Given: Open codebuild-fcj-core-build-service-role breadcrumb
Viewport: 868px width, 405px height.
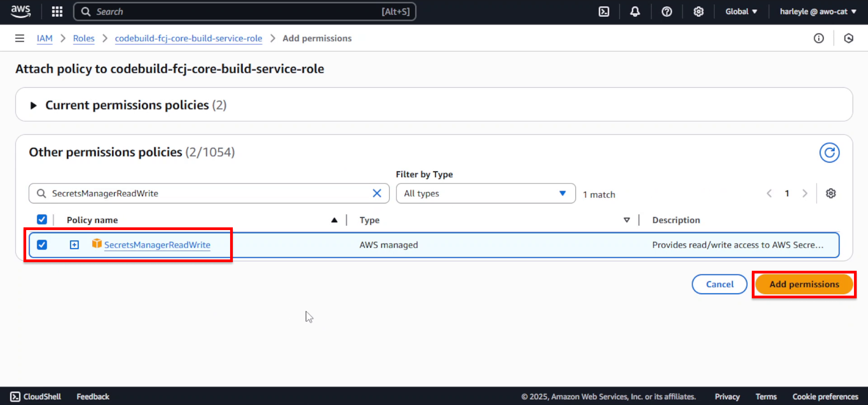Looking at the screenshot, I should tap(189, 38).
